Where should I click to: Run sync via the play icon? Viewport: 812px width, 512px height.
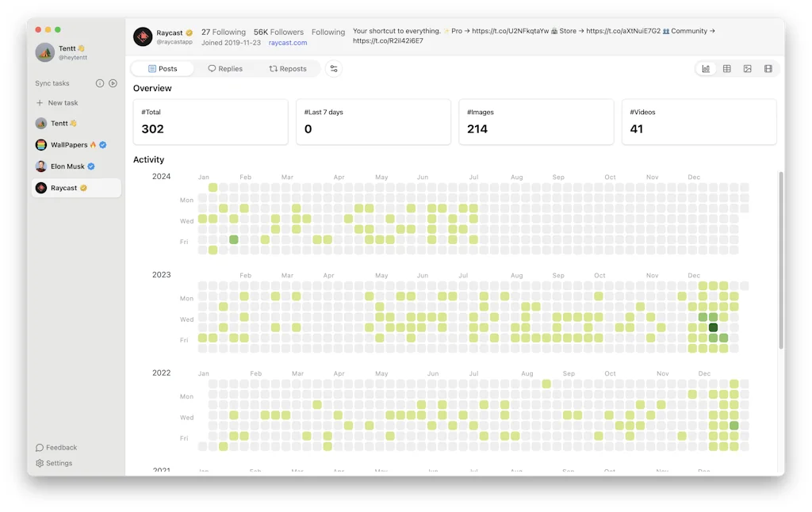click(113, 82)
